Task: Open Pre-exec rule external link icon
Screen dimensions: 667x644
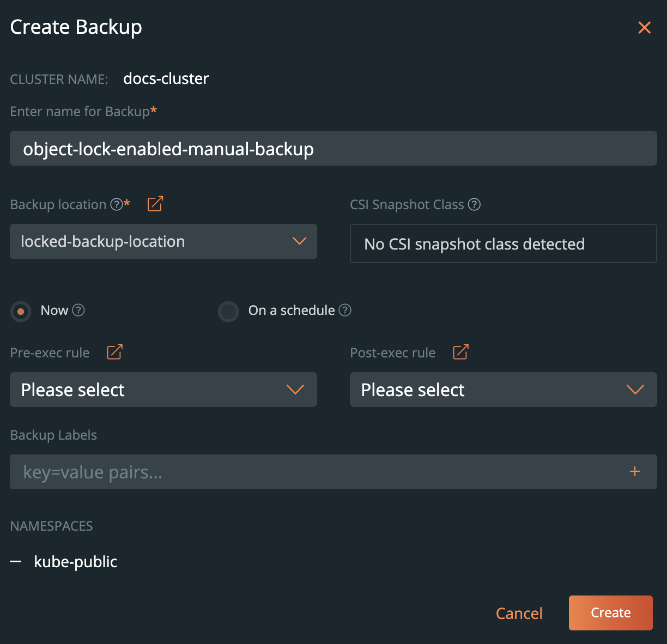Action: 114,352
